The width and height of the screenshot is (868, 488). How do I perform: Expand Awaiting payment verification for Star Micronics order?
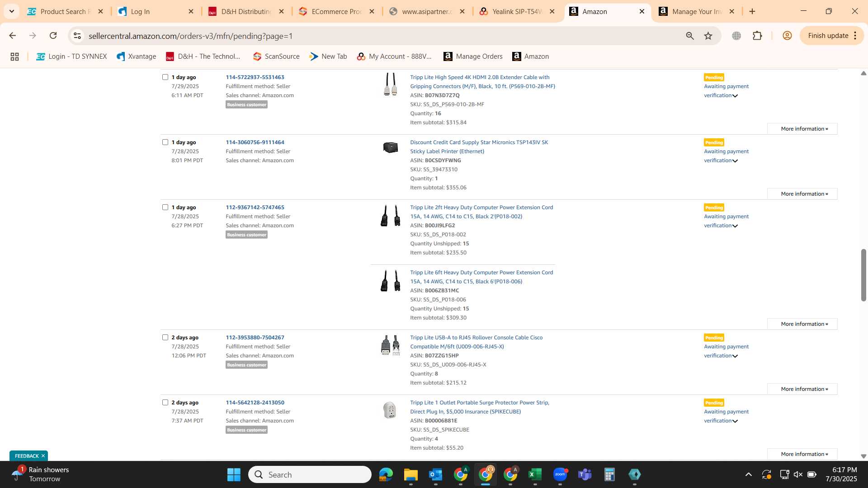726,156
